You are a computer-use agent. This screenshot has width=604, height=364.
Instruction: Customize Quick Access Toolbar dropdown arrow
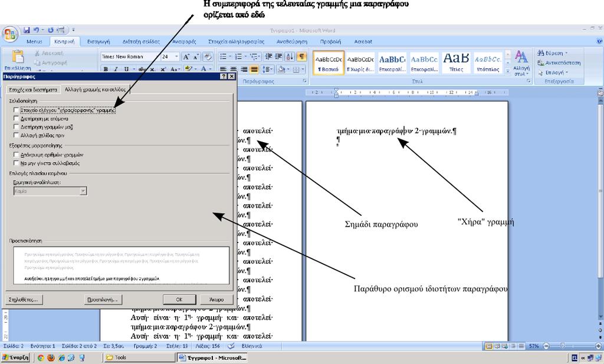[x=73, y=29]
